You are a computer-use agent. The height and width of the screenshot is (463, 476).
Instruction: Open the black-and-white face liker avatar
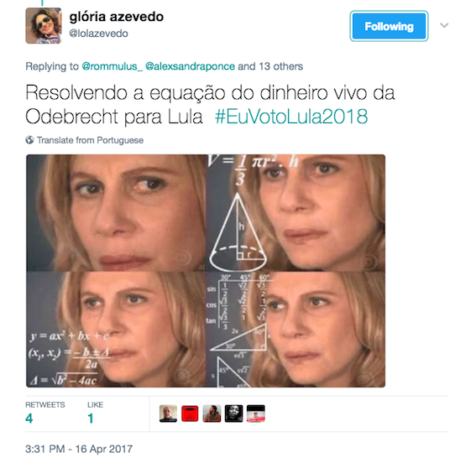pos(233,414)
